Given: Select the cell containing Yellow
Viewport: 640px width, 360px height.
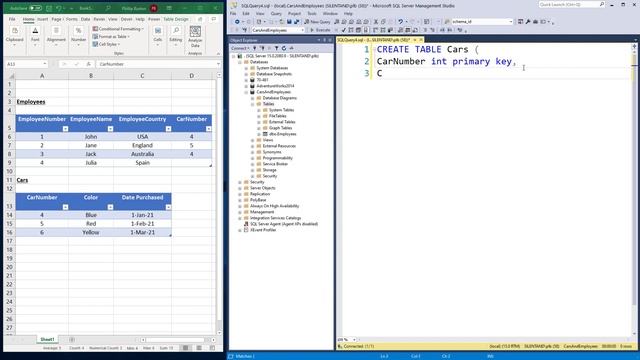Looking at the screenshot, I should pos(91,232).
